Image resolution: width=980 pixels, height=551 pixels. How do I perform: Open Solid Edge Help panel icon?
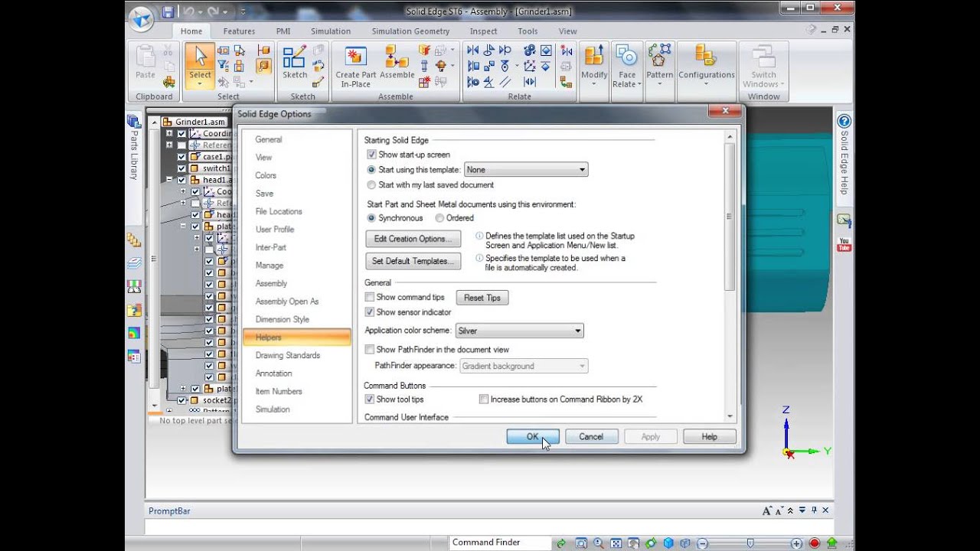coord(844,122)
